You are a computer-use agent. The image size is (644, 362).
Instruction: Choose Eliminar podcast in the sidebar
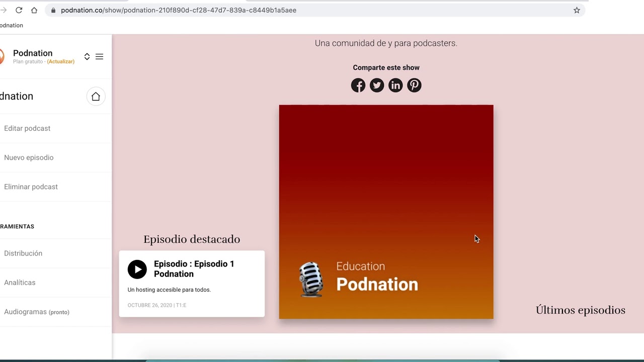[x=31, y=187]
